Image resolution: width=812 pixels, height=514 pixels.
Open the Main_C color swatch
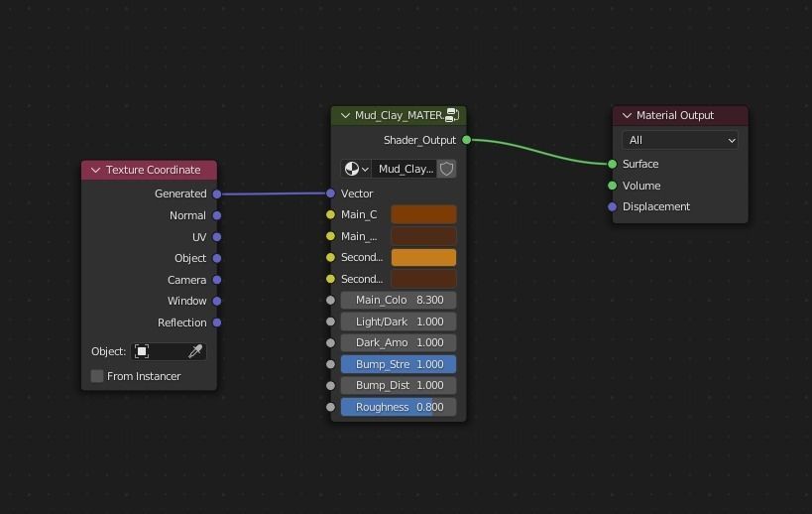coord(423,214)
